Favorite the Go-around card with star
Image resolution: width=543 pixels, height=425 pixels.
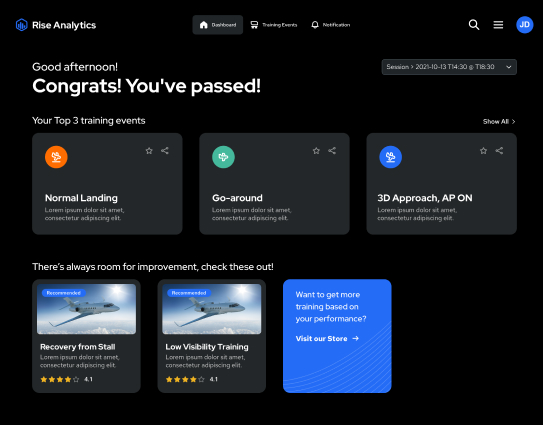[316, 150]
